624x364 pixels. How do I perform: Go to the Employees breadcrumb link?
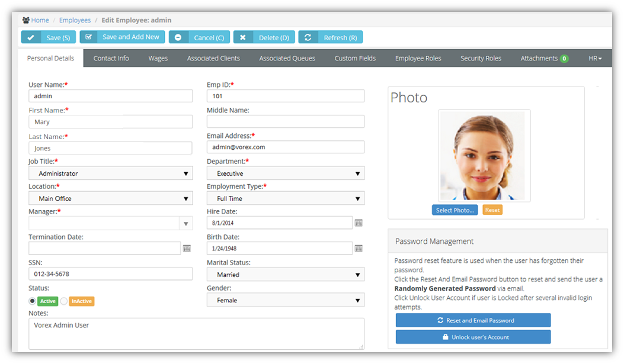coord(75,20)
